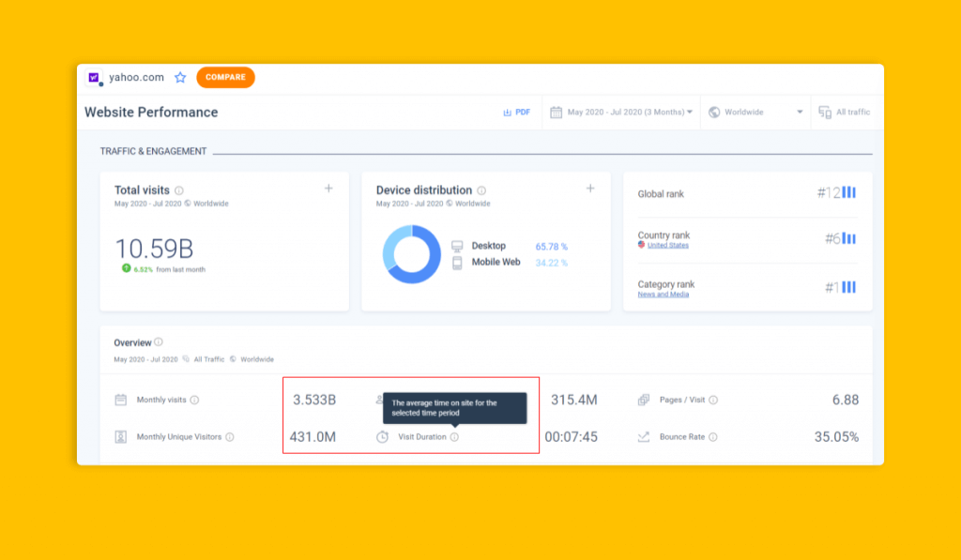Expand the info tooltip on Monthly visits
The width and height of the screenshot is (961, 560).
coord(196,399)
